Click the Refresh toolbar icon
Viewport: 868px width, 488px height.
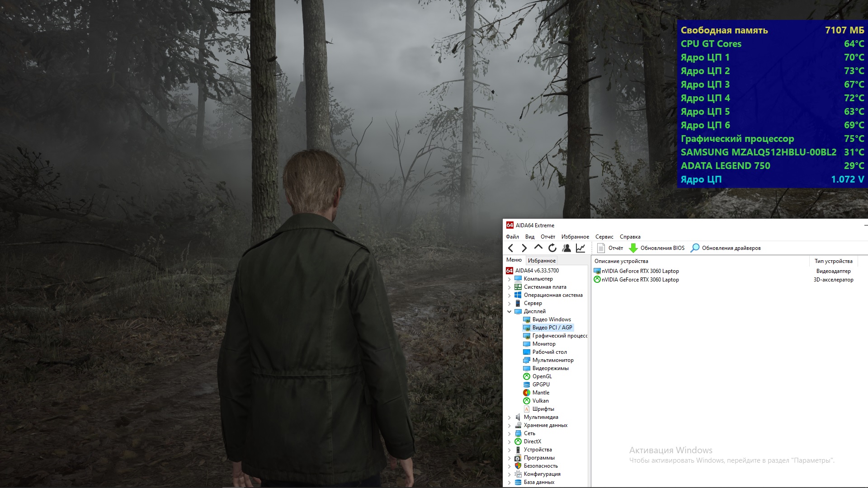[x=552, y=248]
